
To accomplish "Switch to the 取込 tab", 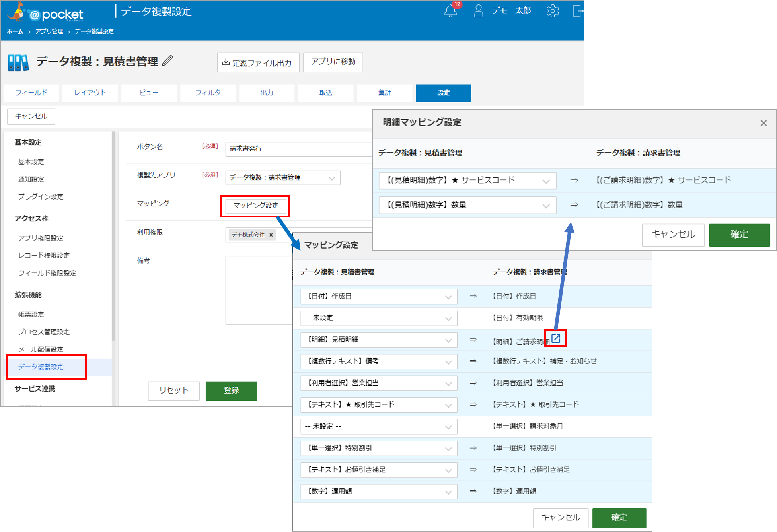I will tap(325, 93).
